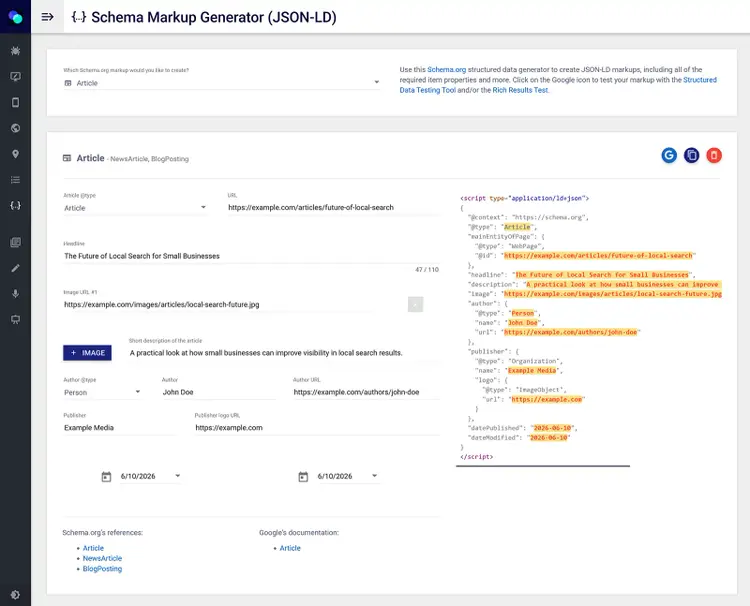Click the short description field
This screenshot has width=750, height=606.
[284, 353]
